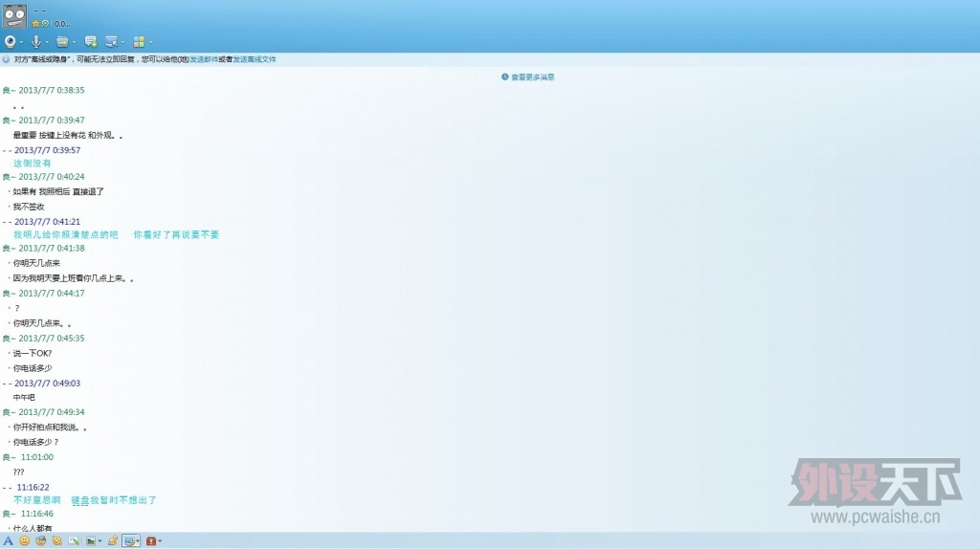Viewport: 980px width, 549px height.
Task: Expand the remote desktop dropdown arrow
Action: [x=122, y=42]
